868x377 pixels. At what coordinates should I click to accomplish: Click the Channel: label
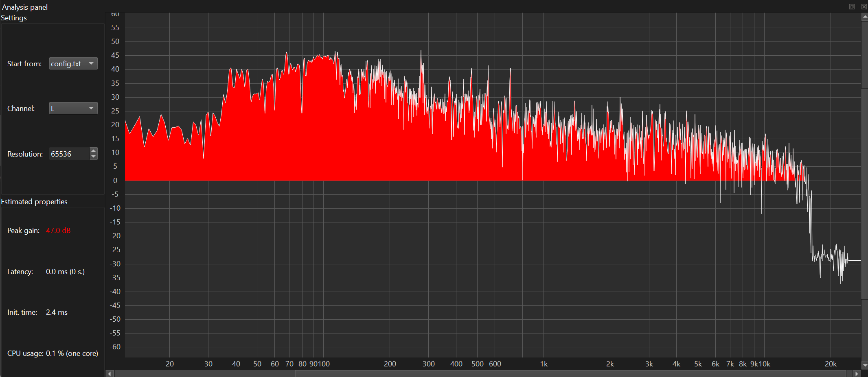21,109
